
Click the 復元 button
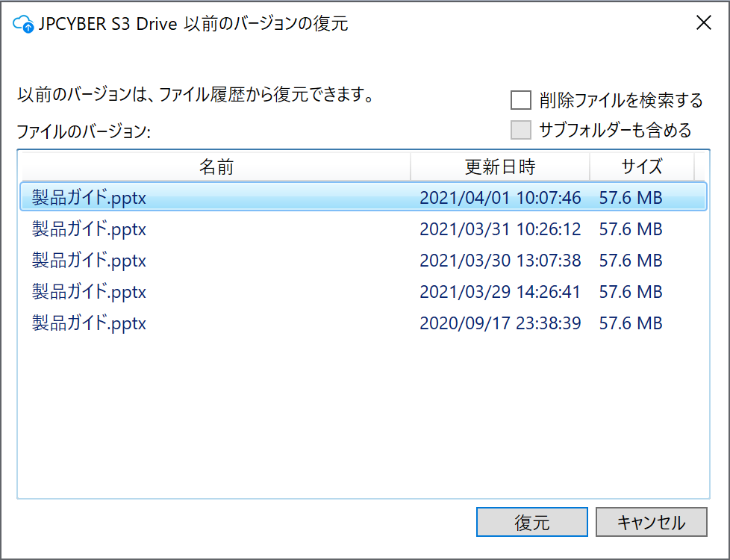click(x=531, y=522)
